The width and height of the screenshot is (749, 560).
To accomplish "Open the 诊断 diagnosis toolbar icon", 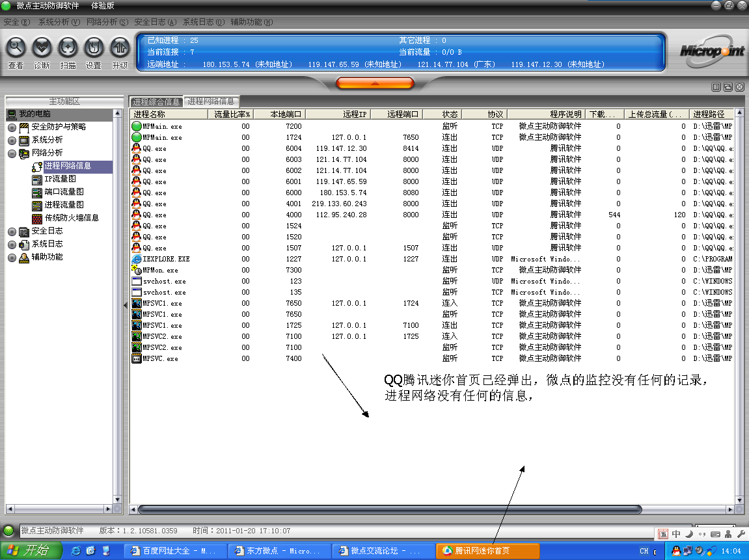I will pos(42,47).
